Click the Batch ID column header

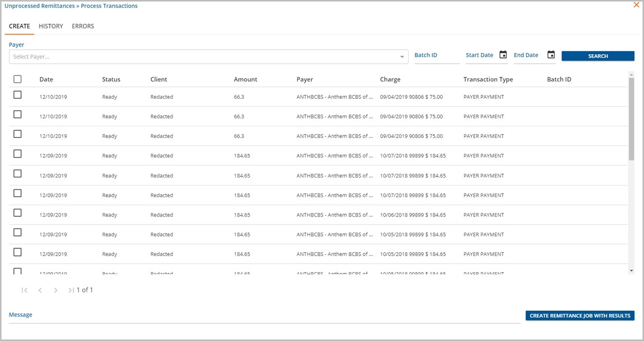(559, 79)
